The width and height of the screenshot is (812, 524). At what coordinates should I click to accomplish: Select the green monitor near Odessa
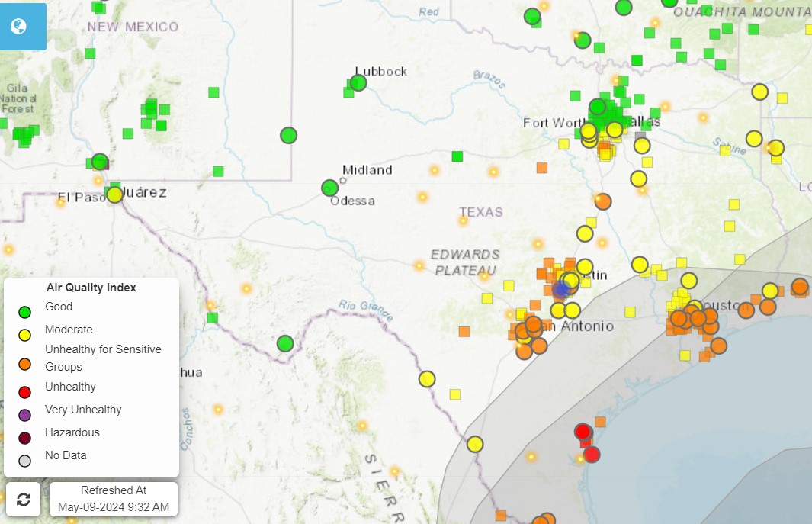[x=329, y=187]
